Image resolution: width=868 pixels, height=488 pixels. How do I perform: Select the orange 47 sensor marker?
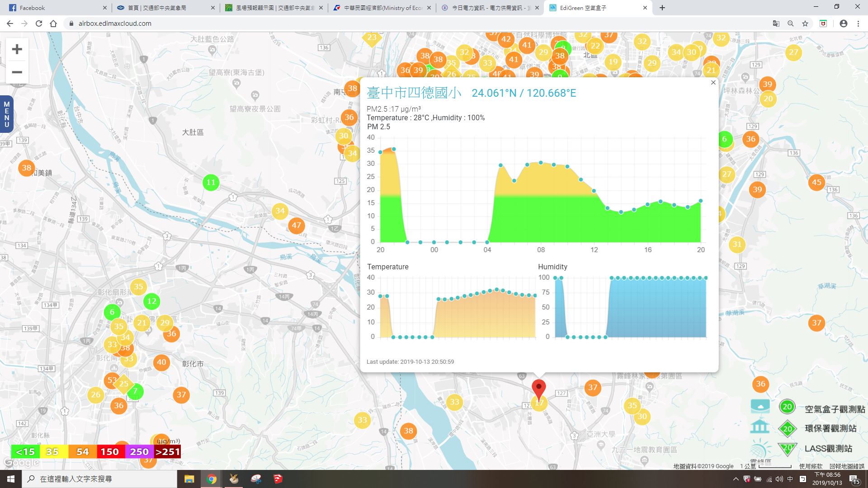point(297,225)
